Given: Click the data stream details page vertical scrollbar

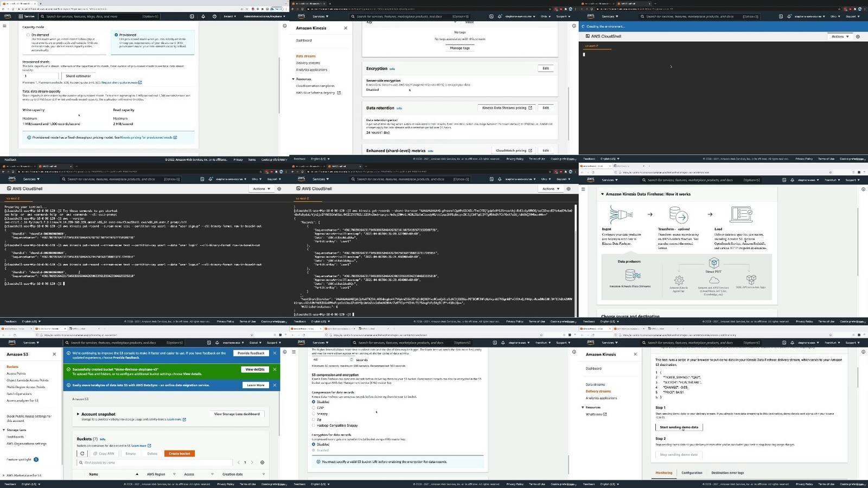Looking at the screenshot, I should 568,114.
